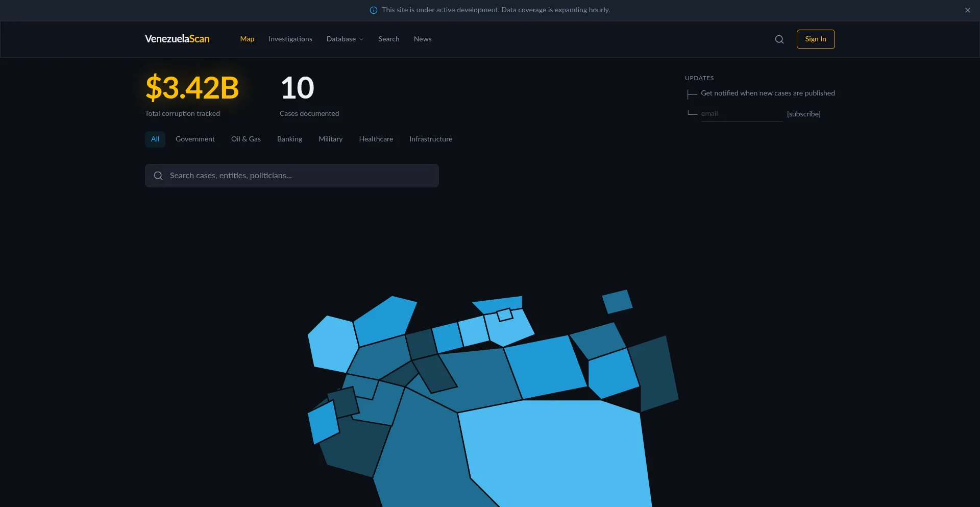Screen dimensions: 980x507
Task: Filter cases by Government
Action: 195,139
